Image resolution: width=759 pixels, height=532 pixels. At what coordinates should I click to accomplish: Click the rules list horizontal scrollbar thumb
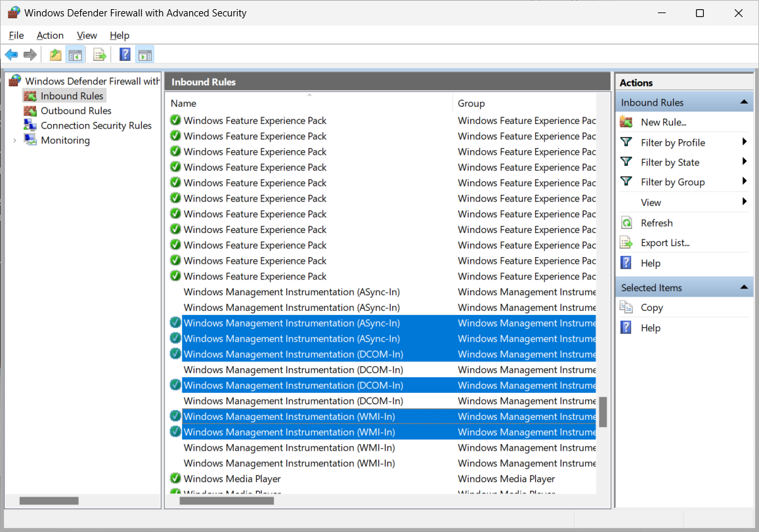point(227,501)
